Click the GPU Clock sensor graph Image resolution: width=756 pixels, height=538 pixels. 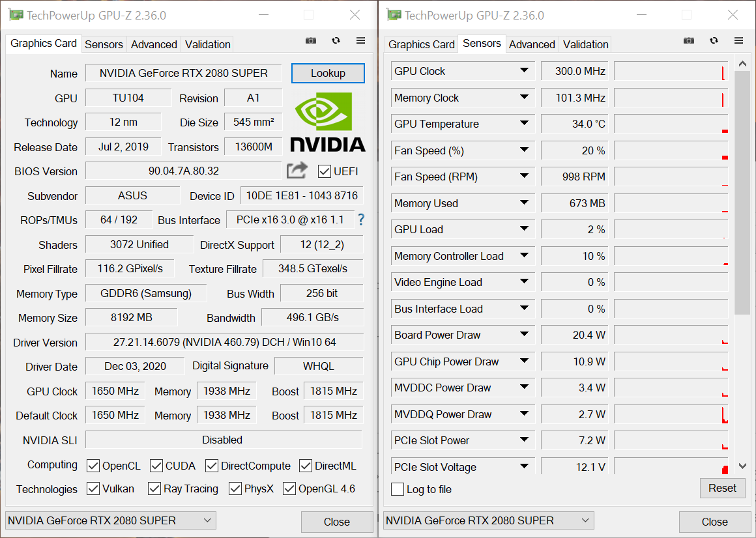point(671,72)
